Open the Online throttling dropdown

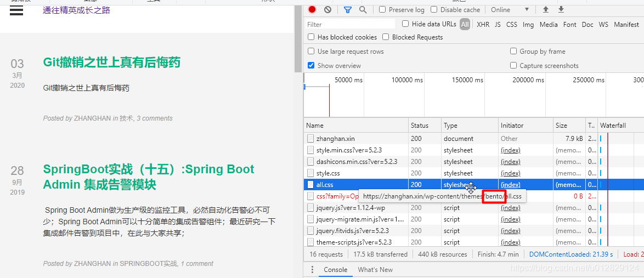(x=510, y=10)
